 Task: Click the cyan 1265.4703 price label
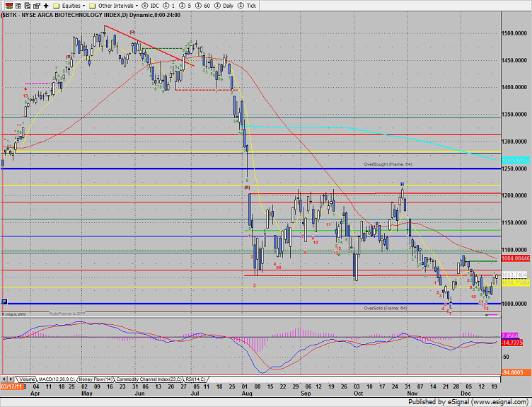tap(516, 160)
